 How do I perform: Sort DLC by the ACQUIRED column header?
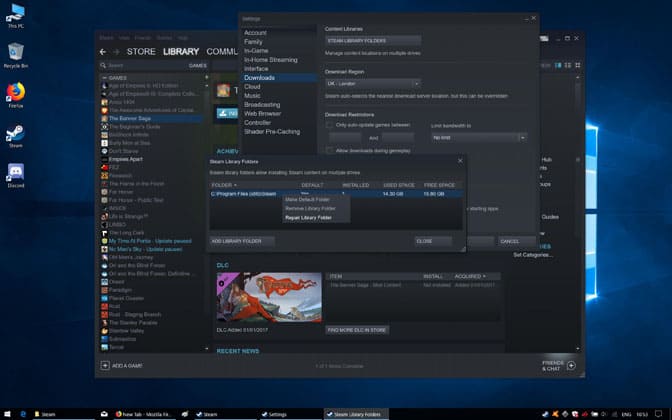[470, 276]
